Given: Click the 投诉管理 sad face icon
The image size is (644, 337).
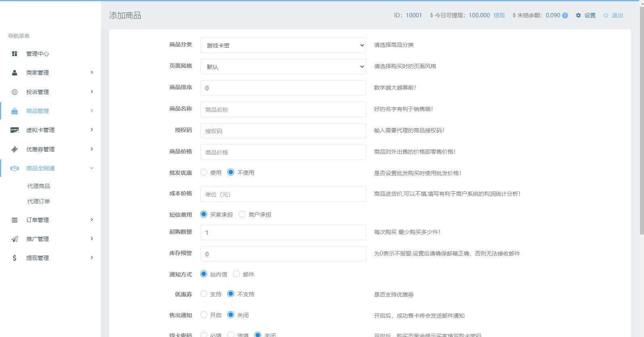Looking at the screenshot, I should tap(15, 92).
